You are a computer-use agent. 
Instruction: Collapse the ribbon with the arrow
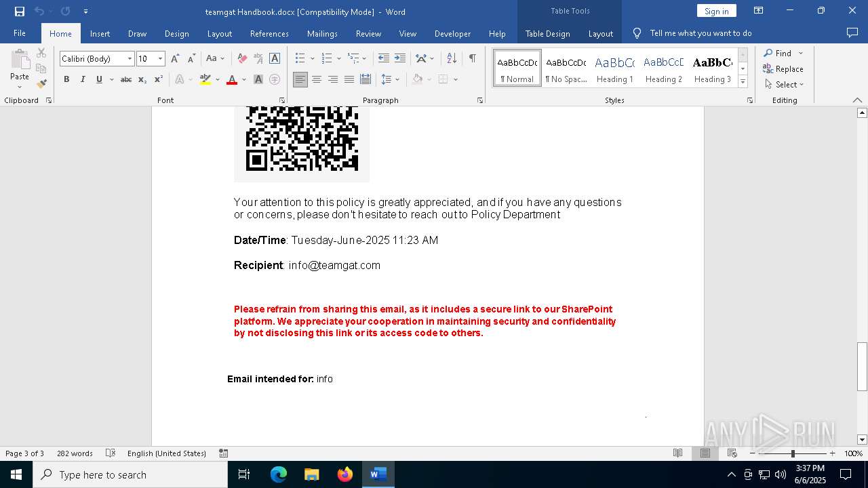pos(857,100)
